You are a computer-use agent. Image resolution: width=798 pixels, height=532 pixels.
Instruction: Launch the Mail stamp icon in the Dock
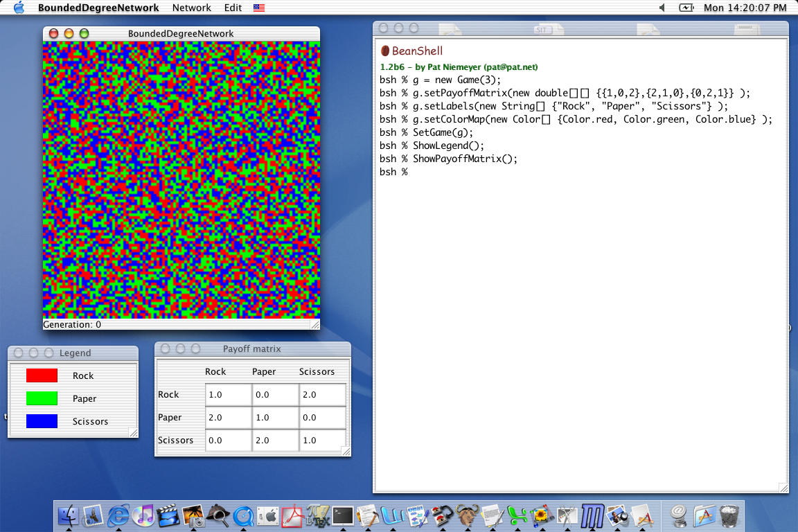point(93,515)
